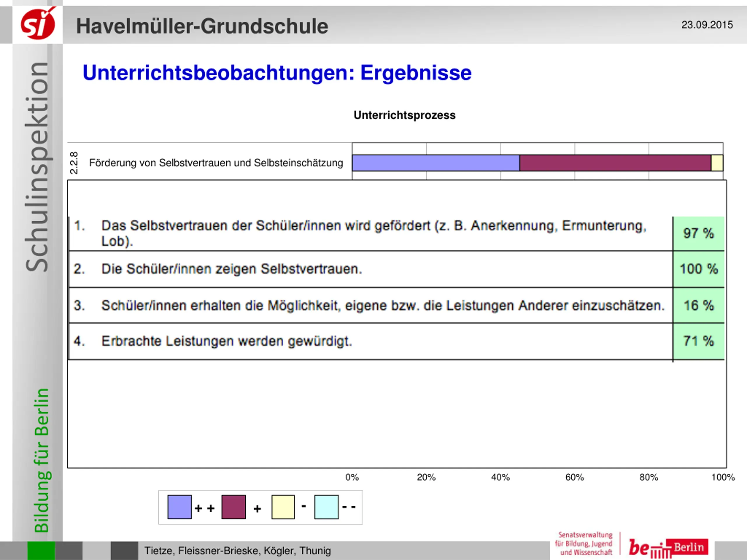The height and width of the screenshot is (560, 747).
Task: Click the heading 'Unterrichtsbeobachtungen: Ergebnisse'
Action: pyautogui.click(x=277, y=73)
